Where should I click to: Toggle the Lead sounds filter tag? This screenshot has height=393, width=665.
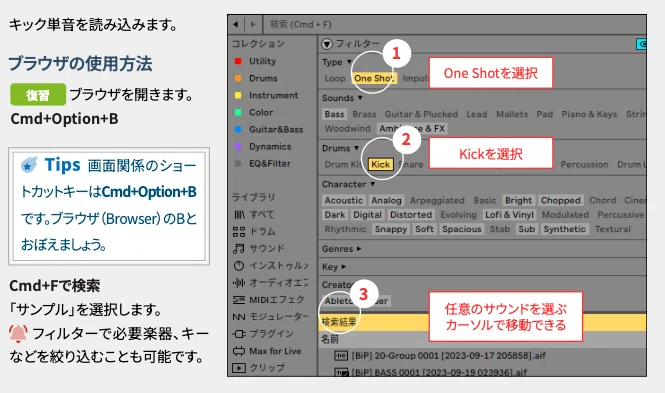[x=477, y=114]
